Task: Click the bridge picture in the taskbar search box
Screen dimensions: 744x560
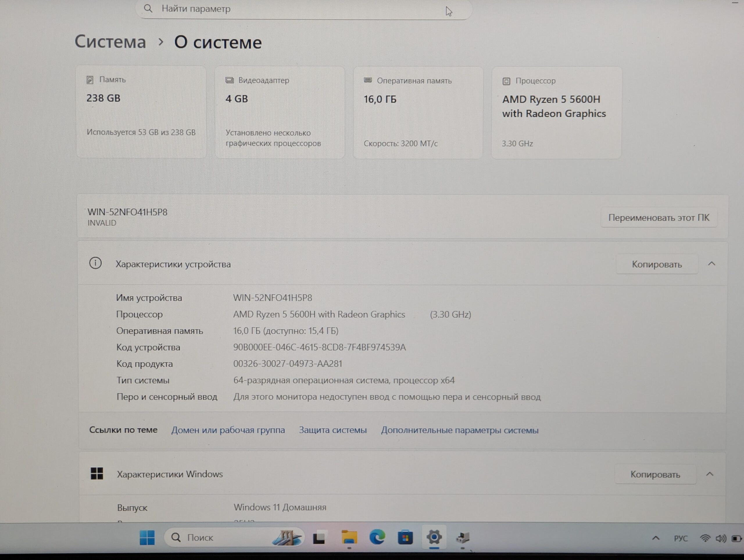Action: [287, 537]
